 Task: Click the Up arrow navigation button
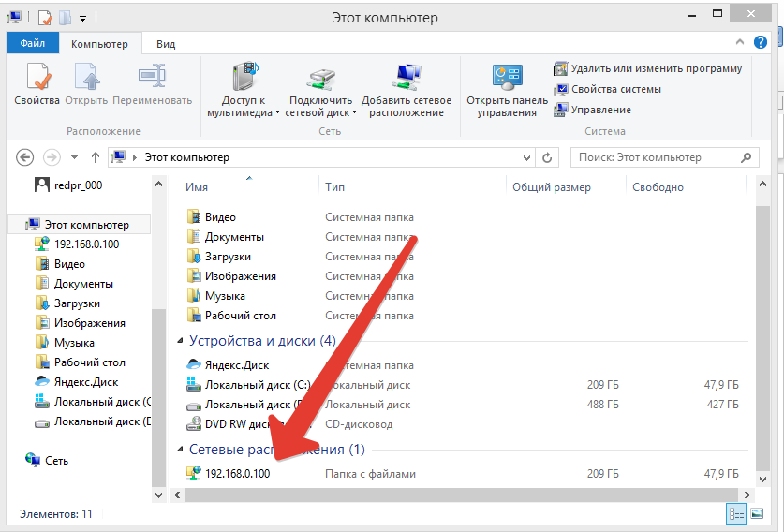pyautogui.click(x=95, y=157)
